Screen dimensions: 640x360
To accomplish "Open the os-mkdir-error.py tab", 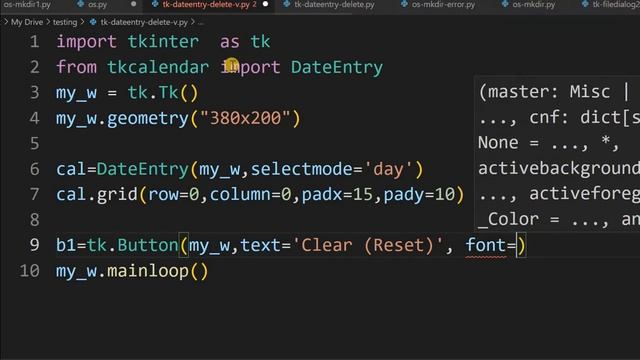I will point(443,5).
